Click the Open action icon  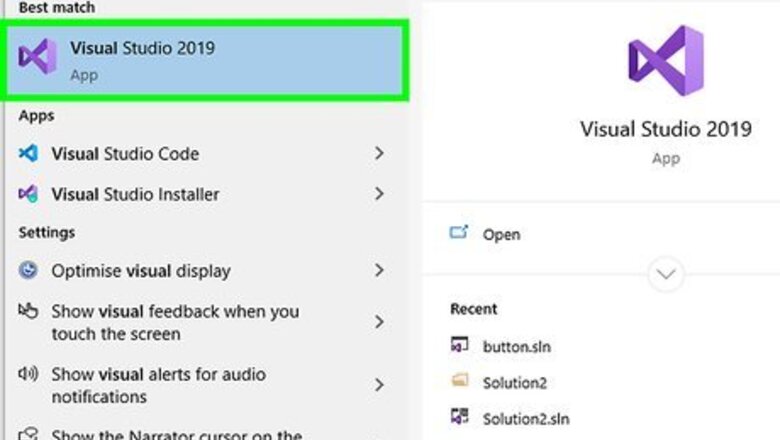(x=459, y=234)
